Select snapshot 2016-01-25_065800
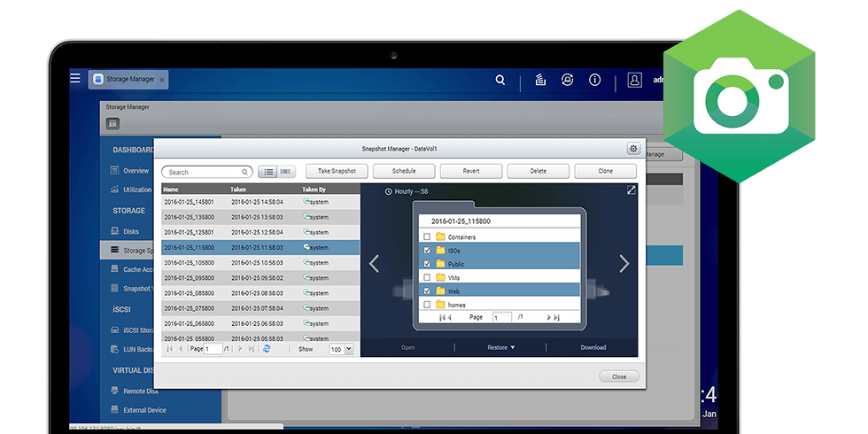This screenshot has height=434, width=868. (x=260, y=323)
